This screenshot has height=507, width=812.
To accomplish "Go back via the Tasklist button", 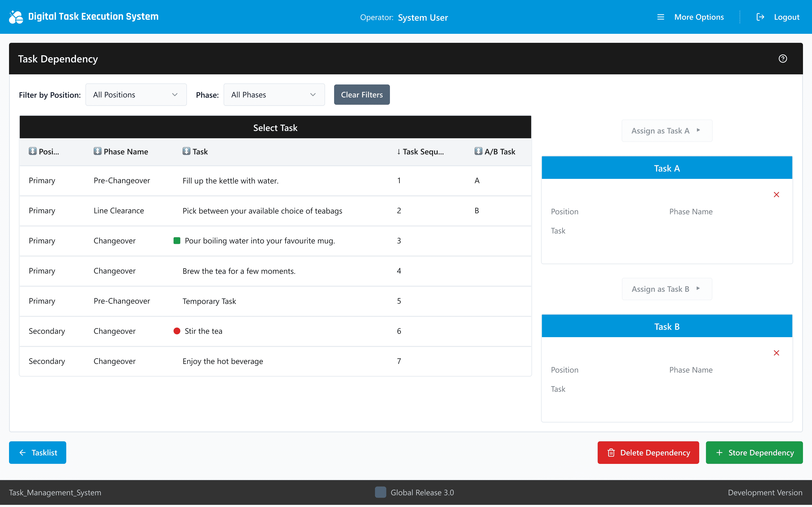I will pos(37,453).
